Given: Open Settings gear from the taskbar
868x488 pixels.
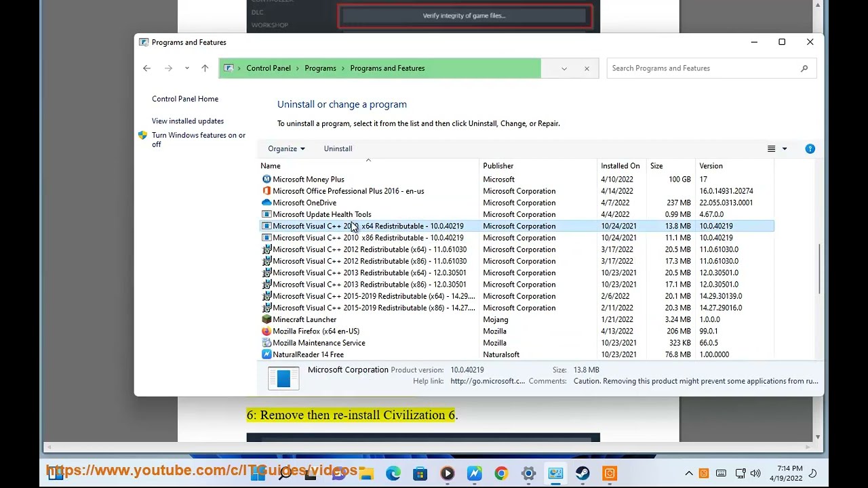Looking at the screenshot, I should coord(528,473).
